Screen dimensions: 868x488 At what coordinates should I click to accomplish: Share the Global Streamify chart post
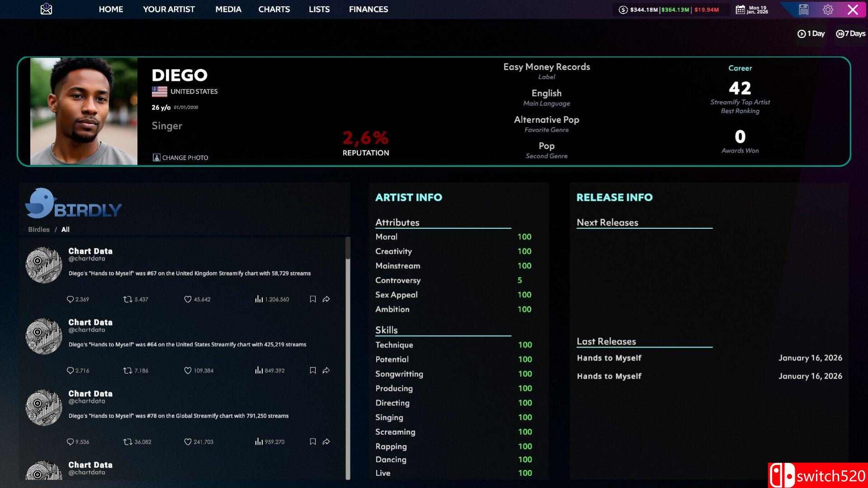click(326, 442)
